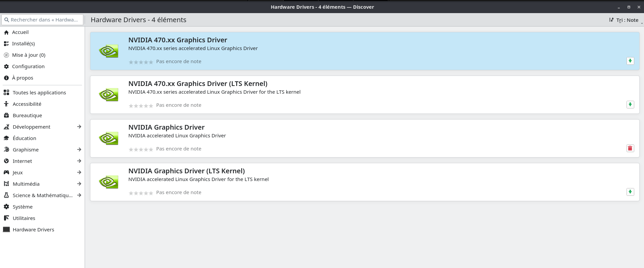644x268 pixels.
Task: Click the Système gear icon
Action: tap(6, 207)
